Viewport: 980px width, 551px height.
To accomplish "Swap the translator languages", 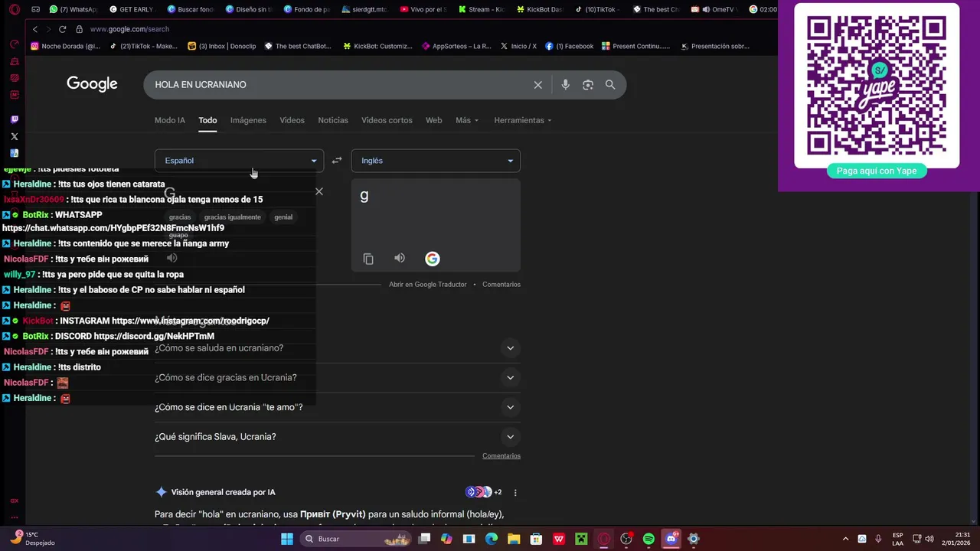I will 337,161.
